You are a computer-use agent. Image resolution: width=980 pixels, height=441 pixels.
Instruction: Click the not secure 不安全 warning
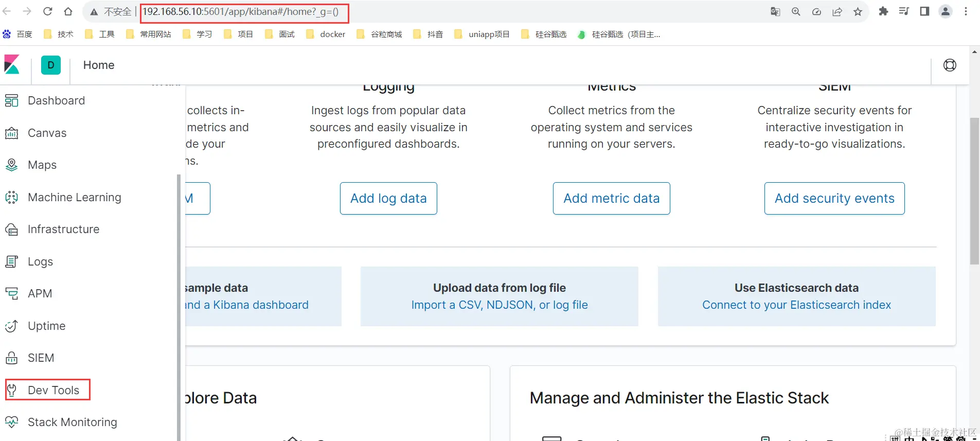(111, 11)
